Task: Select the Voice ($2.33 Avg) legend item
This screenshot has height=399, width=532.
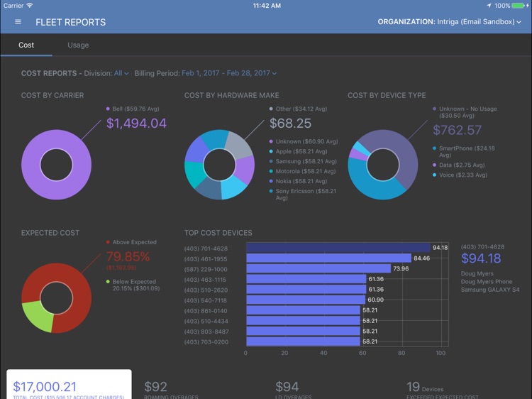Action: coord(460,175)
